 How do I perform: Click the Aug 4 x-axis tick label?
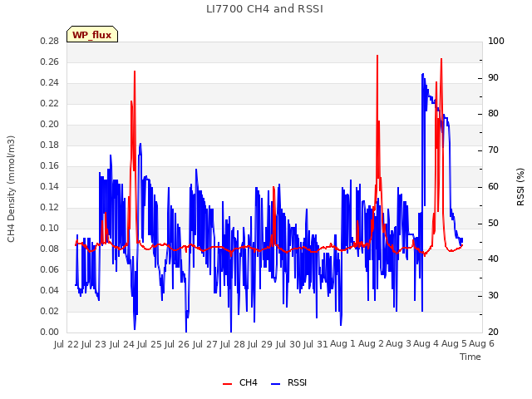426,343
